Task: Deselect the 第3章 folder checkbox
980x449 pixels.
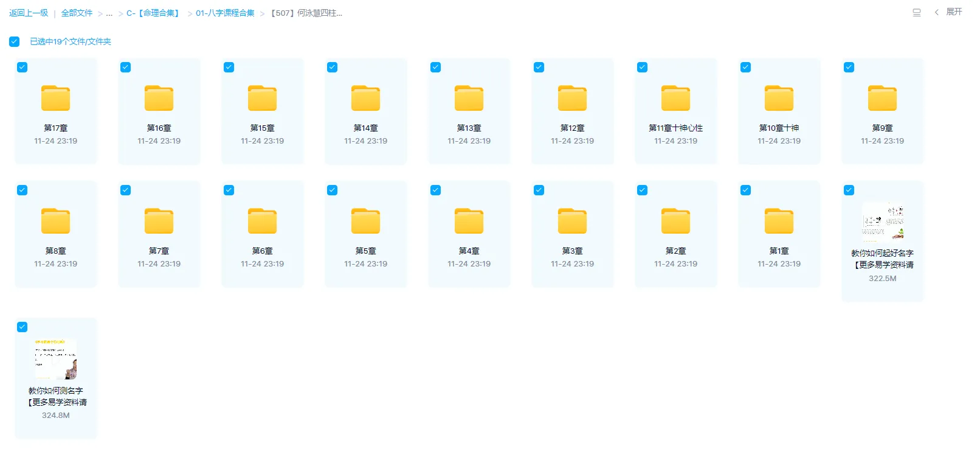Action: (x=539, y=190)
